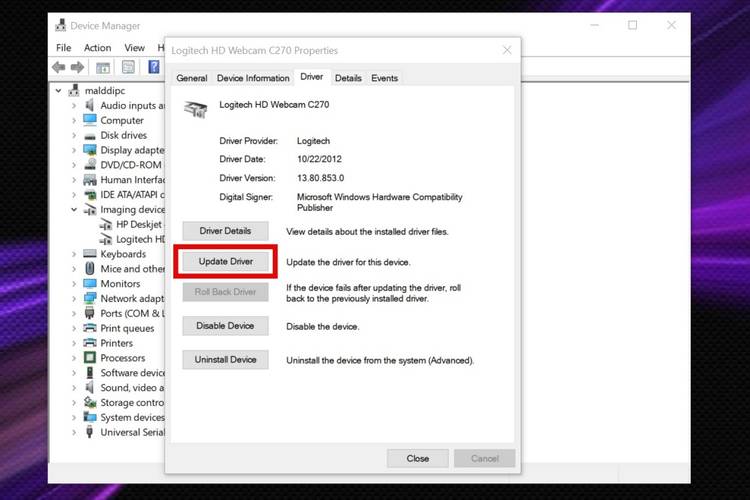Click the Close button in Properties dialog
The width and height of the screenshot is (750, 500).
[x=418, y=458]
